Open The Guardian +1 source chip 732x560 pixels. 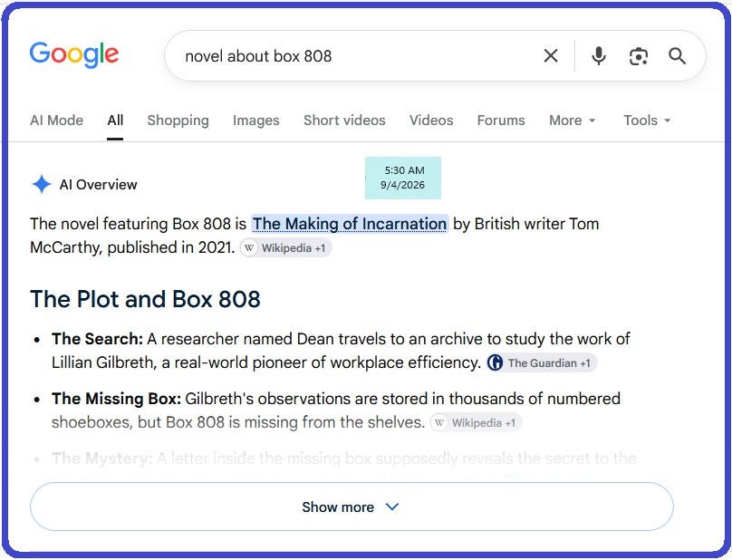tap(542, 362)
